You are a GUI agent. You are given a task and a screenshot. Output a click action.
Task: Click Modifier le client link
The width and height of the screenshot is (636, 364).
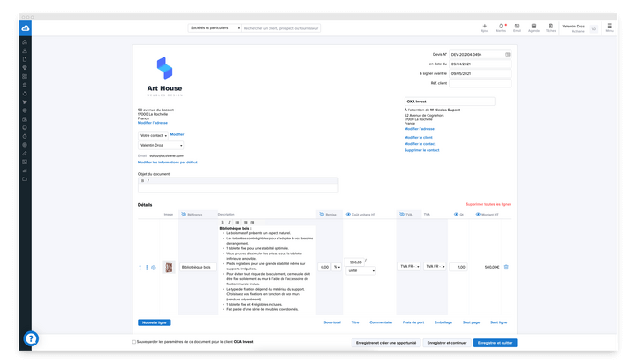[418, 138]
